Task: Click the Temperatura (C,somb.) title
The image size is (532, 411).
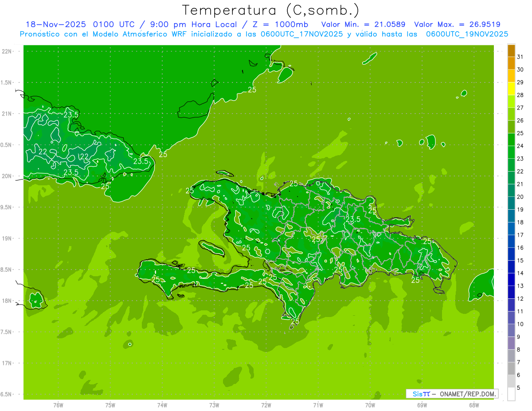Action: (270, 10)
